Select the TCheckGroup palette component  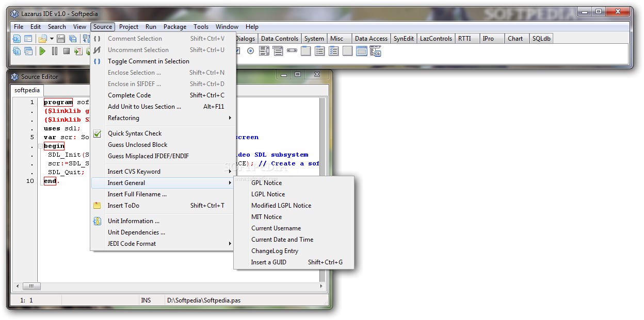point(334,51)
